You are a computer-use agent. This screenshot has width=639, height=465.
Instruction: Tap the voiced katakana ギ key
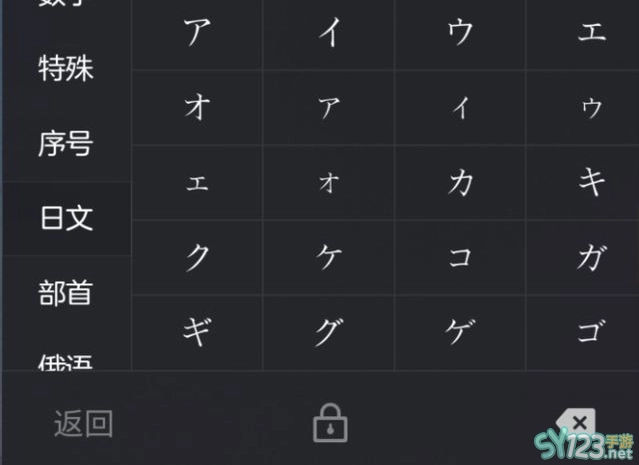[197, 332]
